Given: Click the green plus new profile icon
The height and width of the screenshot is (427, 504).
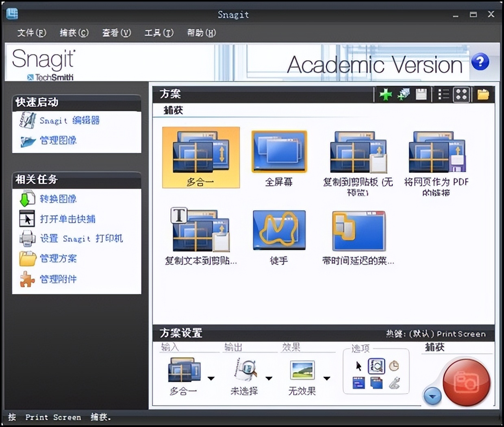Looking at the screenshot, I should [385, 95].
